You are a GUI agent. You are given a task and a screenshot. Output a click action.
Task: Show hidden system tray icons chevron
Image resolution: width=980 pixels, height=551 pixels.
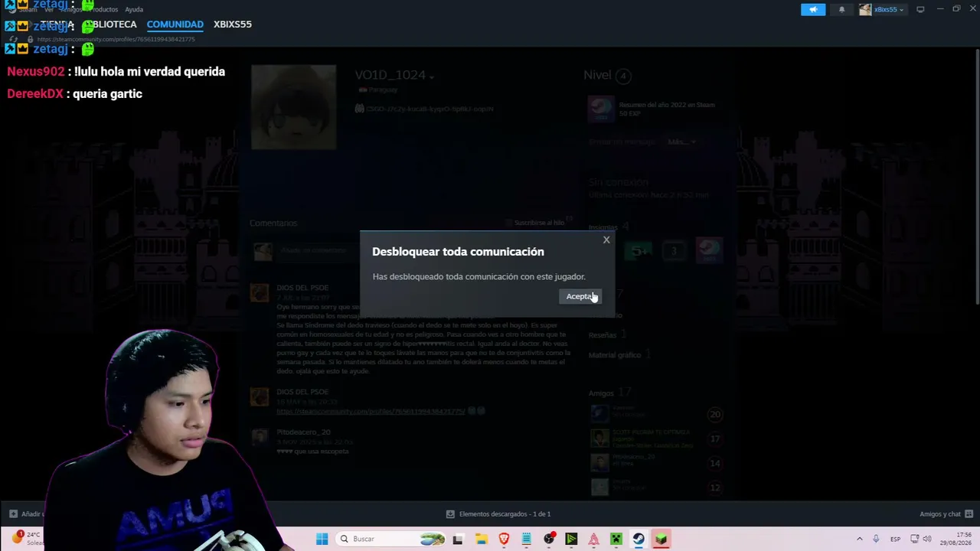point(859,539)
